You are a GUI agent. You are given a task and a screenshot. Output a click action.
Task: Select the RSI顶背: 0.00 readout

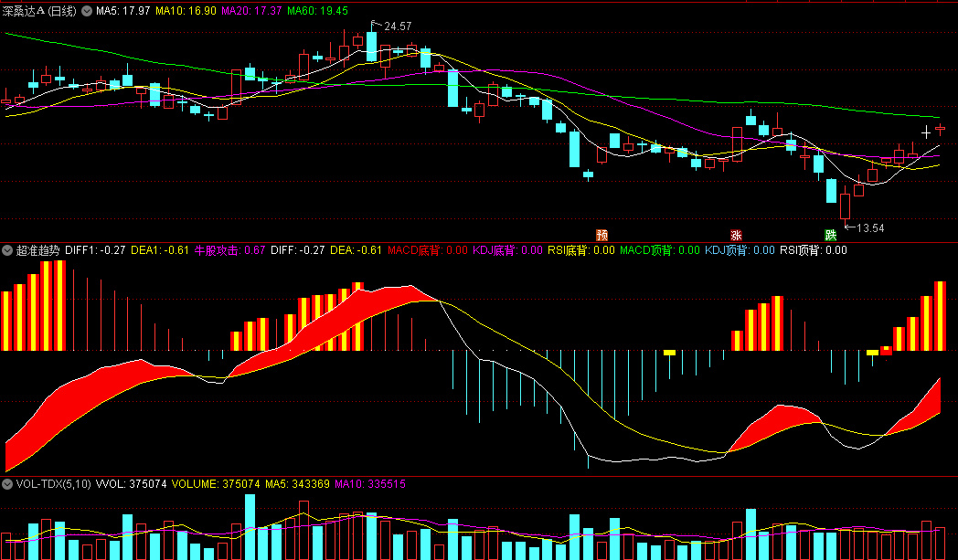(x=814, y=250)
